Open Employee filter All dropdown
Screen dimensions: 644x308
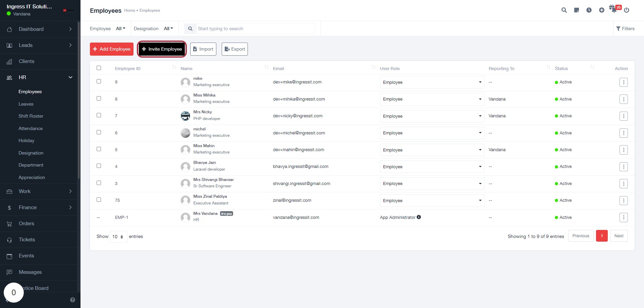click(120, 28)
